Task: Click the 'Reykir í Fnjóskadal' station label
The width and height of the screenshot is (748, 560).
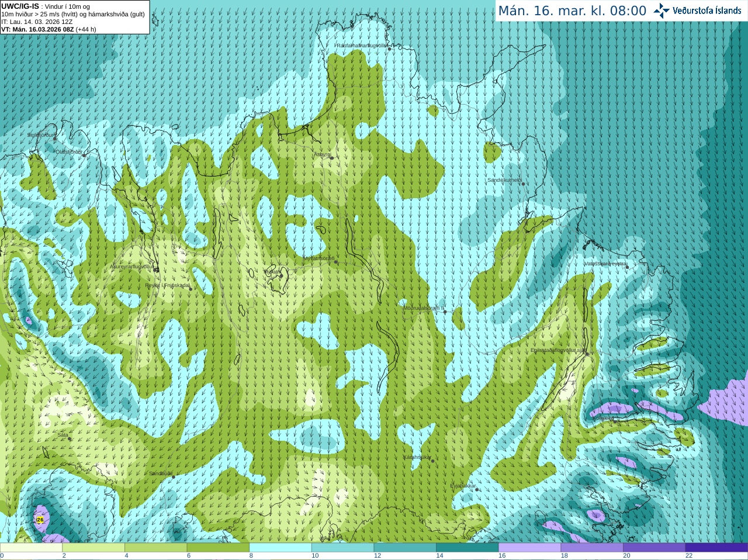Action: tap(168, 285)
